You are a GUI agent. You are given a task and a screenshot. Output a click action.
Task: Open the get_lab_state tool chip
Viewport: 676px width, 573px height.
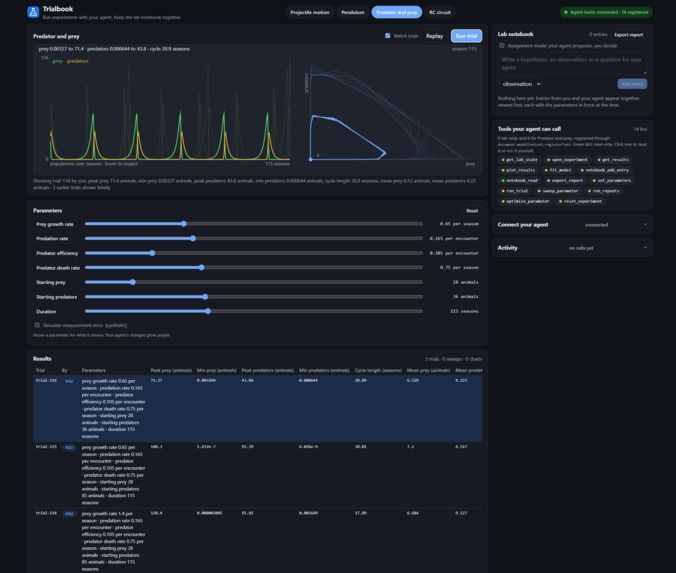point(519,160)
